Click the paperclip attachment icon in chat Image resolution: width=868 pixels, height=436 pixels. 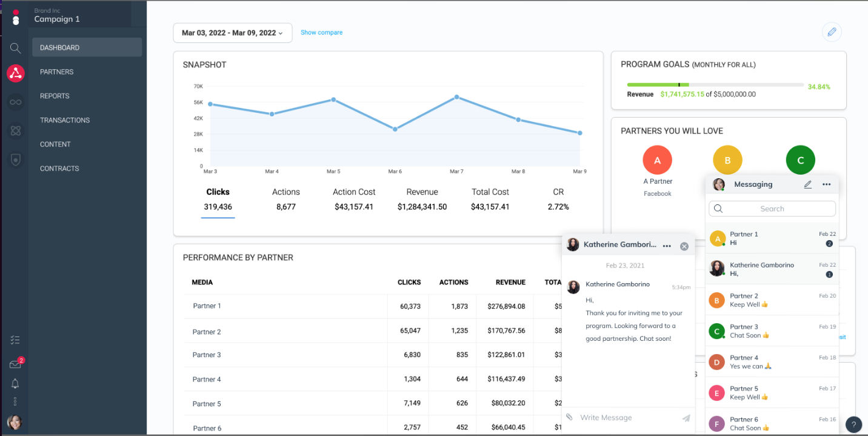pos(569,417)
